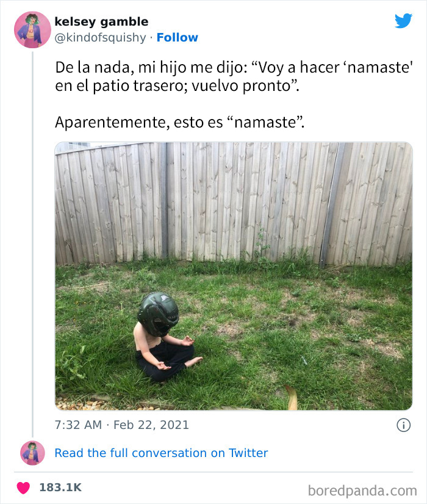Open the 7:32 AM Feb 22, 2021 timestamp
This screenshot has height=504, width=427.
point(122,425)
